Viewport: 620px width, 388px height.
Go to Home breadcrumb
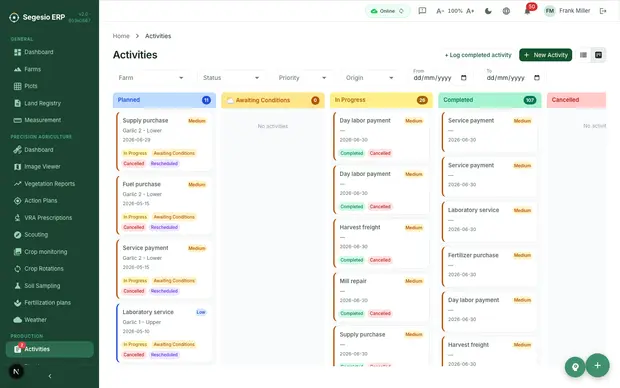[121, 36]
